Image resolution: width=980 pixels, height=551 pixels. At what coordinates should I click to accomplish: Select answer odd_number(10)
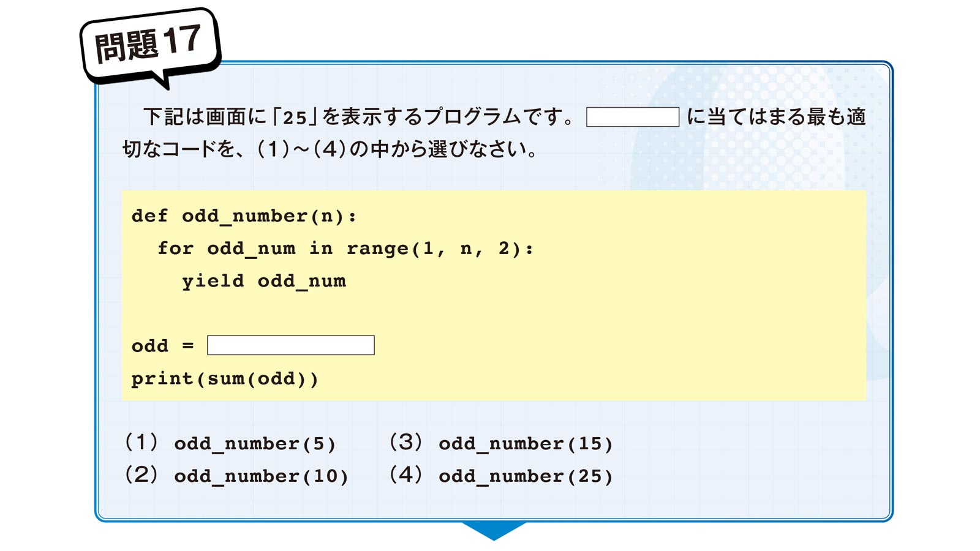coord(261,476)
